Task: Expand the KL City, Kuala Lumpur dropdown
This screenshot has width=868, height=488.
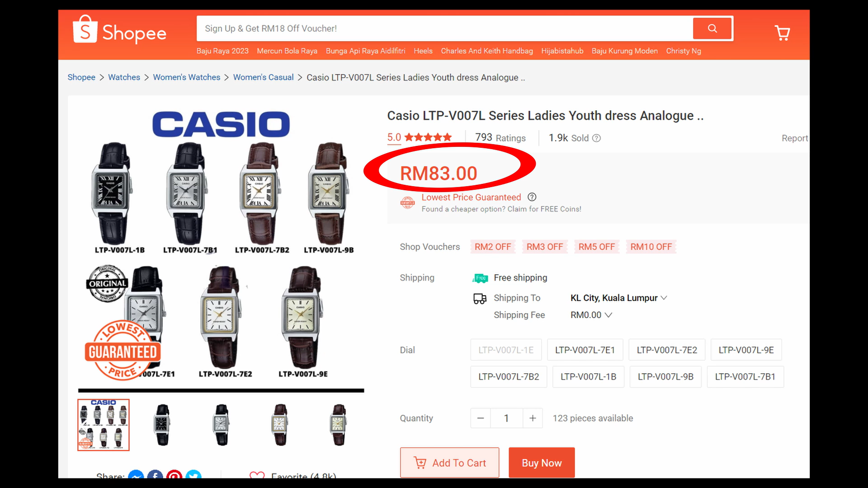Action: point(618,298)
